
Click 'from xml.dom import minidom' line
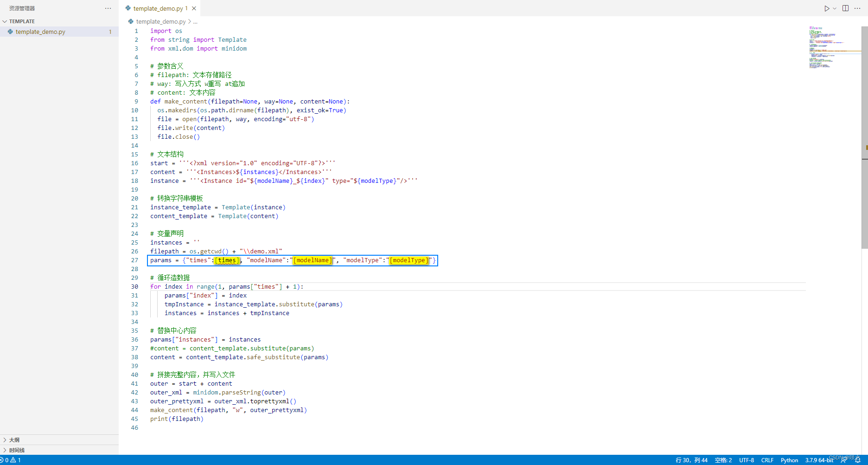click(198, 48)
